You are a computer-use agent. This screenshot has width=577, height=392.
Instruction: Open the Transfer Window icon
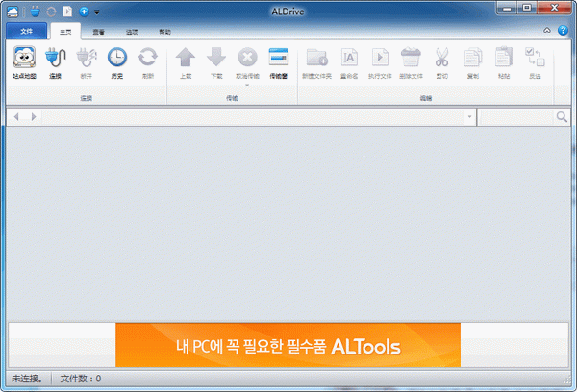click(279, 57)
